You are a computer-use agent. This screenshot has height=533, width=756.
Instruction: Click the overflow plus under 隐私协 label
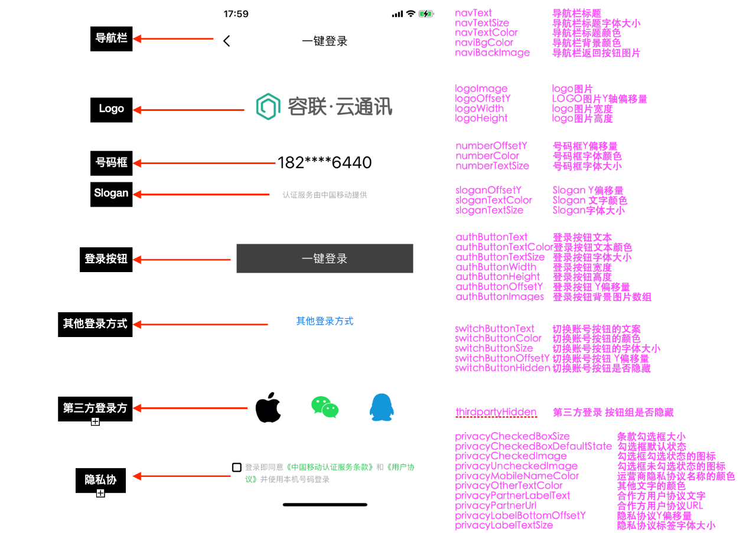point(100,493)
